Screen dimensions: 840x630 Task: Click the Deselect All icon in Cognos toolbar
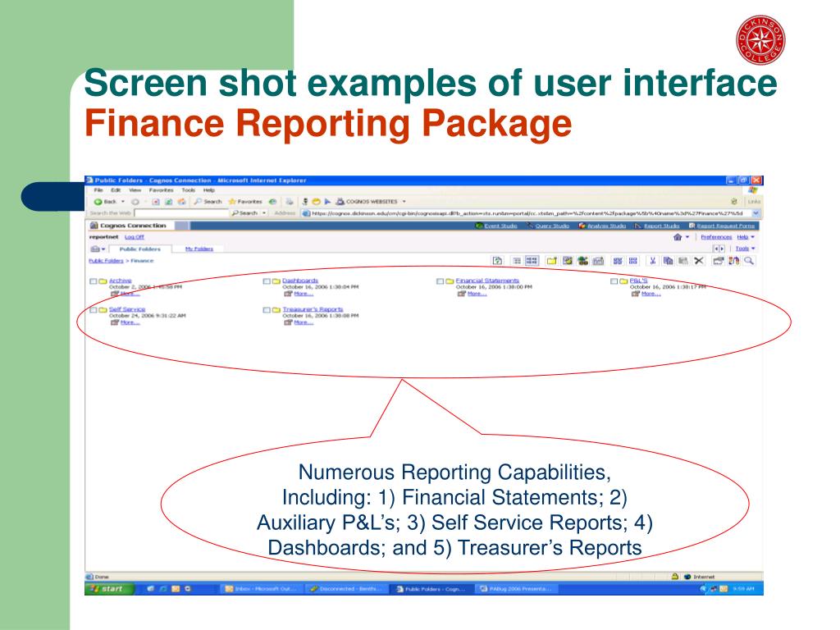pos(632,261)
